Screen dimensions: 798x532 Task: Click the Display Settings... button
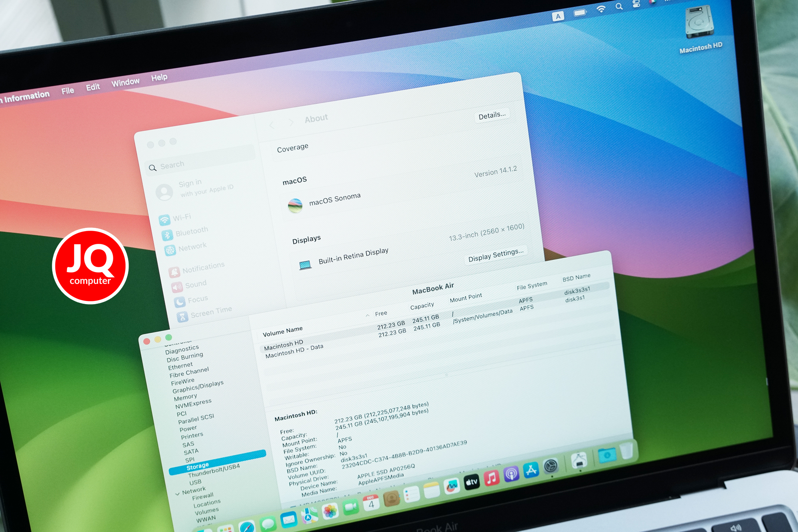point(496,255)
